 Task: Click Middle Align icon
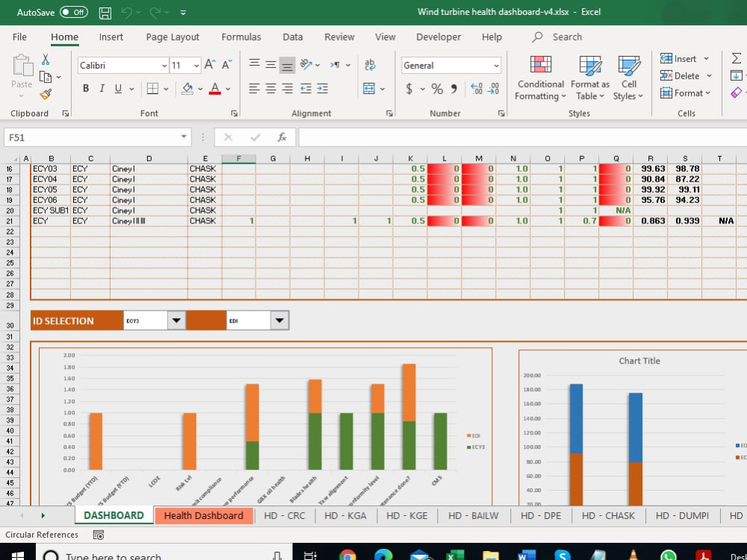coord(270,65)
